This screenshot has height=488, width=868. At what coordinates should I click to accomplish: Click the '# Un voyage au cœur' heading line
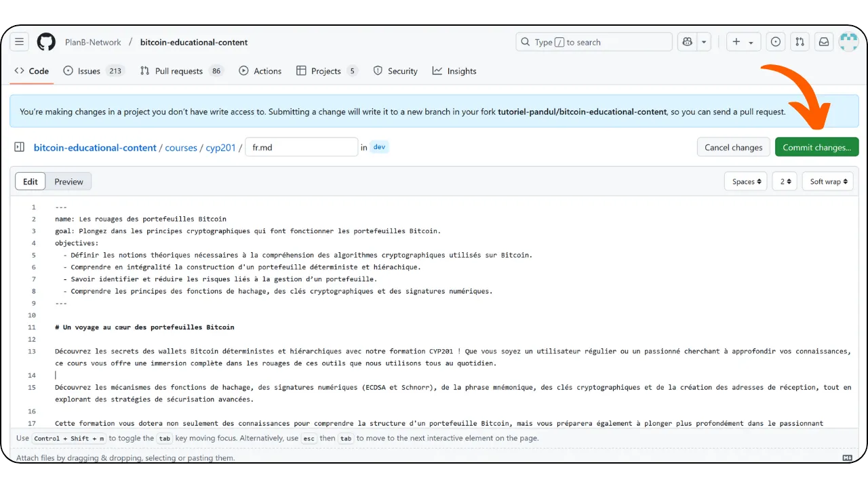[145, 327]
